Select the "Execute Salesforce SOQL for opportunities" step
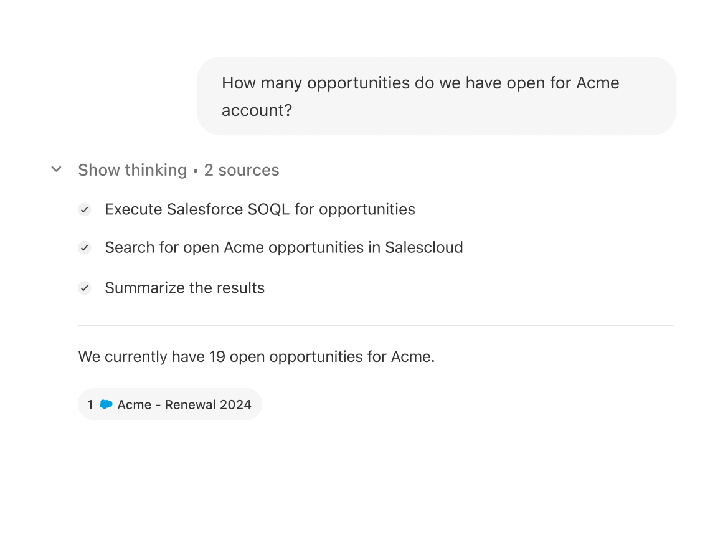This screenshot has height=560, width=728. pos(260,209)
